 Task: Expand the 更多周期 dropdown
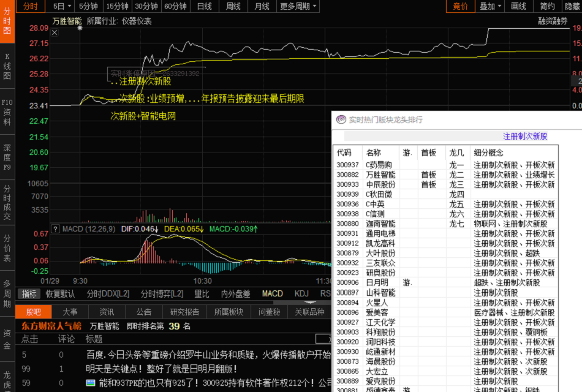click(x=298, y=6)
